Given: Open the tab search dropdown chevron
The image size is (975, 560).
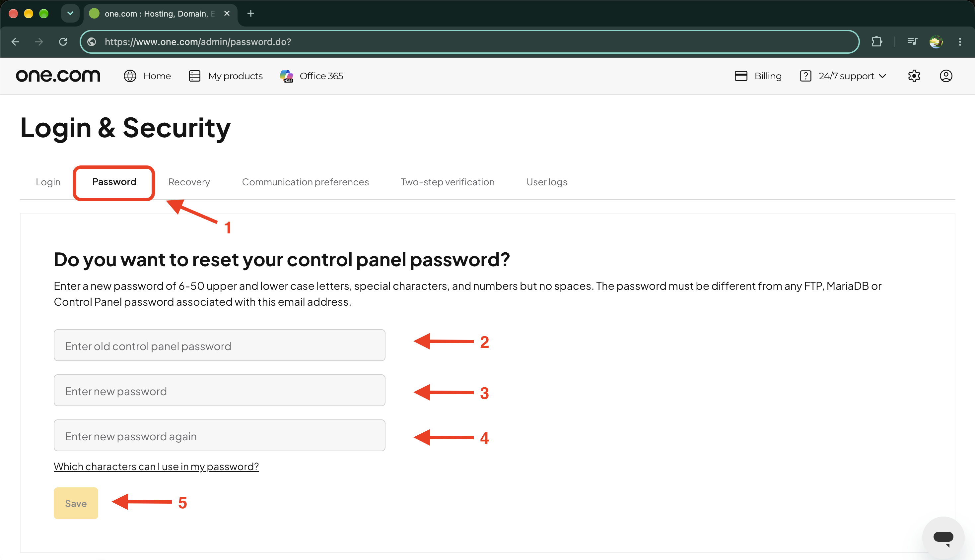Looking at the screenshot, I should click(x=70, y=14).
